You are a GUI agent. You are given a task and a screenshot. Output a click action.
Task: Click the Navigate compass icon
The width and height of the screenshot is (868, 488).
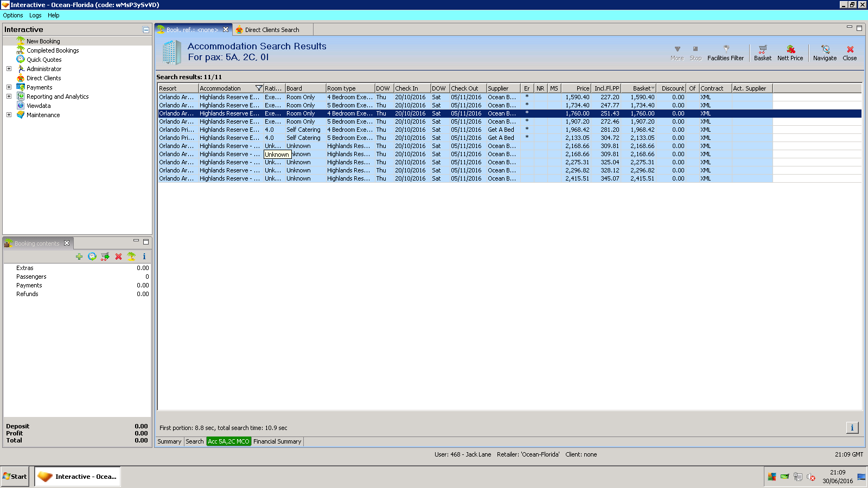click(825, 53)
